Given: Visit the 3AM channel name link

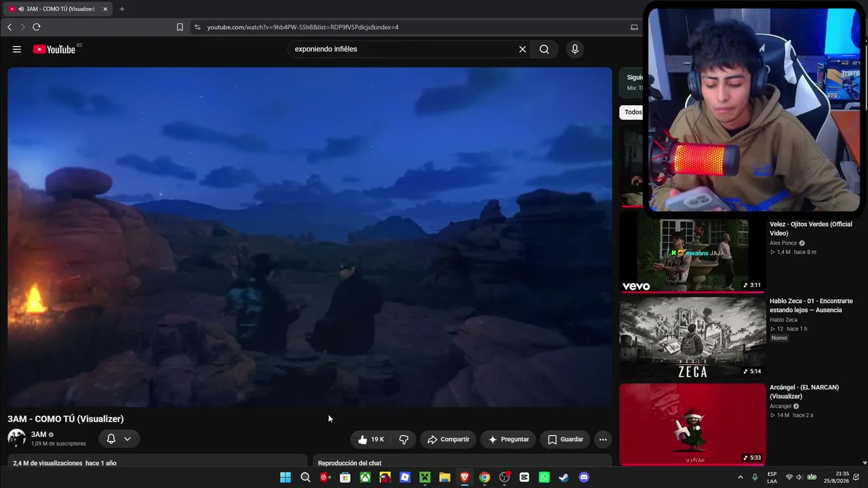Looking at the screenshot, I should tap(39, 434).
